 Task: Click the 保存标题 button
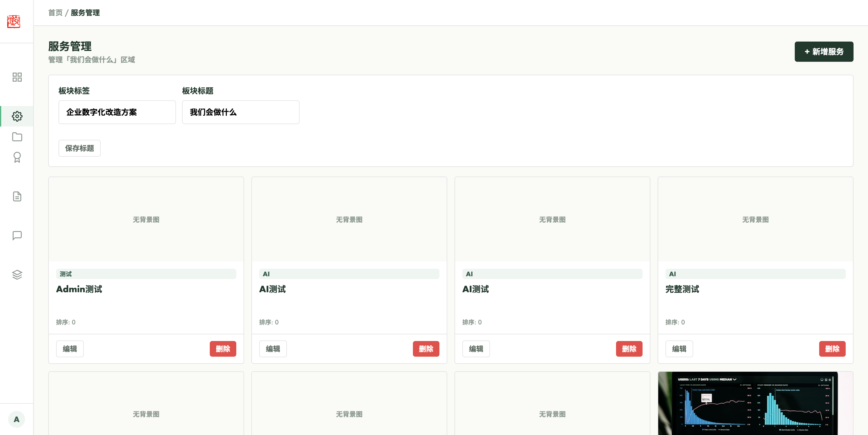click(80, 148)
